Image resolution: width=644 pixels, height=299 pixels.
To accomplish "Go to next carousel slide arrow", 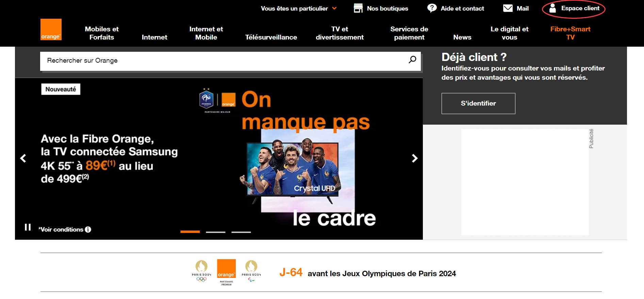I will [415, 158].
